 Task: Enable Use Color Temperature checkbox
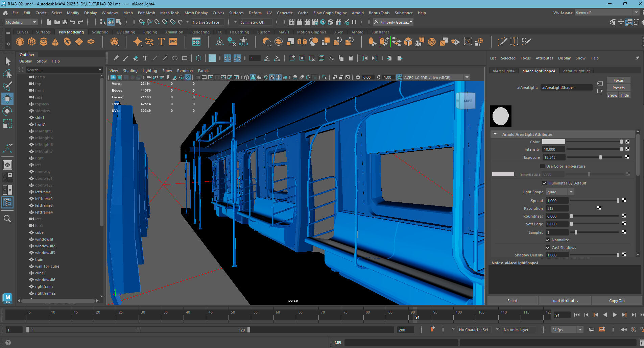[x=543, y=166]
